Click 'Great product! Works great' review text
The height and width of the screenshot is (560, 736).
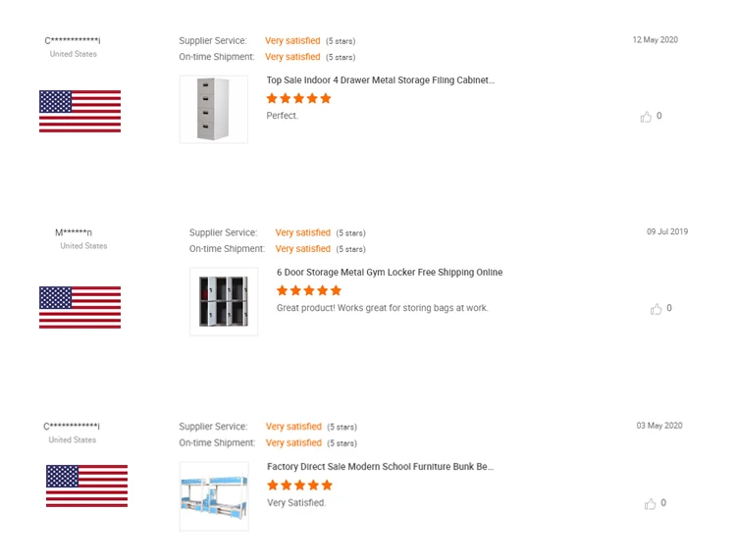(x=382, y=308)
